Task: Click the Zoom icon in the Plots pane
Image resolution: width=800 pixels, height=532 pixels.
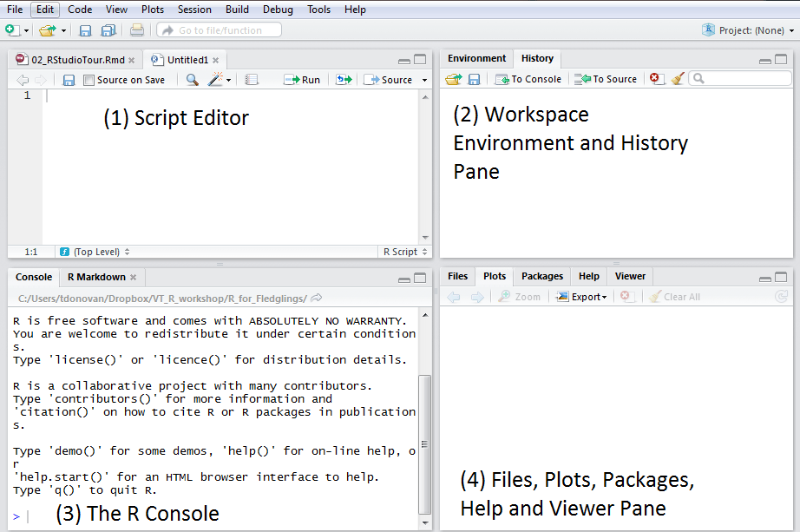Action: [x=518, y=296]
